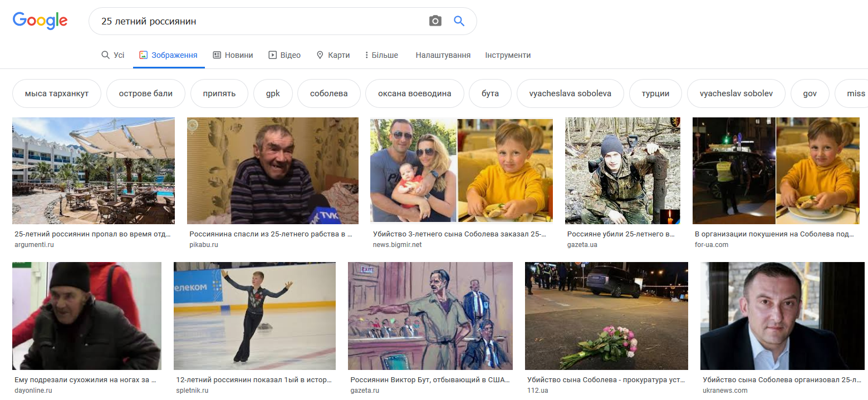
Task: Select the мыса тарханкут suggestion chip
Action: [57, 93]
